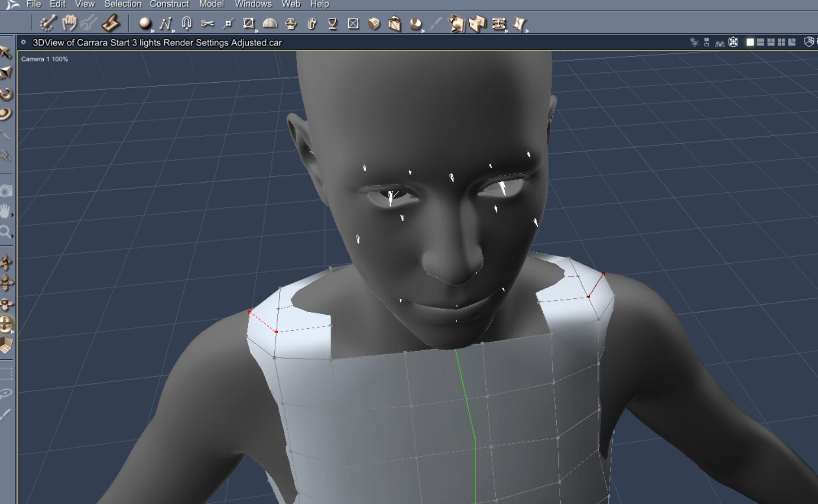The image size is (818, 504).
Task: Switch to three-pane view layout
Action: point(771,42)
